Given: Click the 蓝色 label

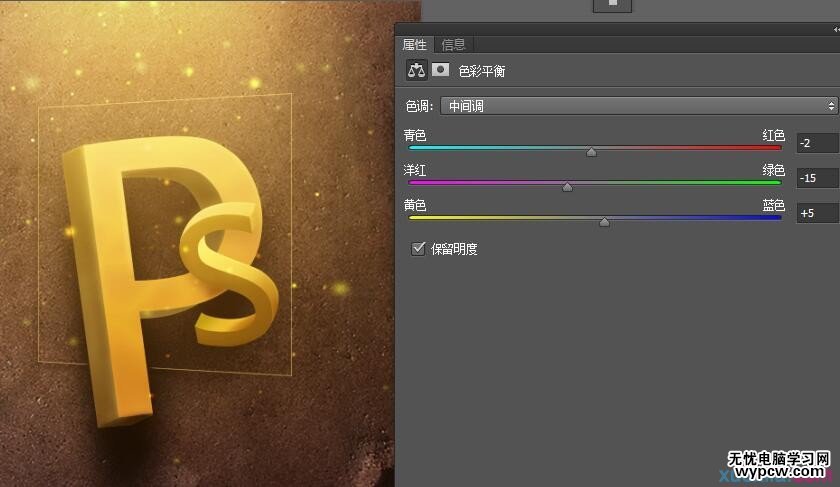Looking at the screenshot, I should coord(774,205).
